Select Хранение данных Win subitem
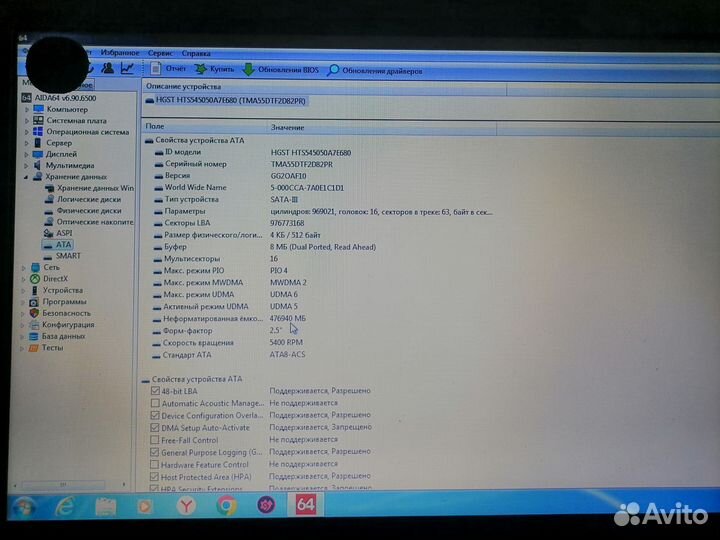 click(89, 188)
